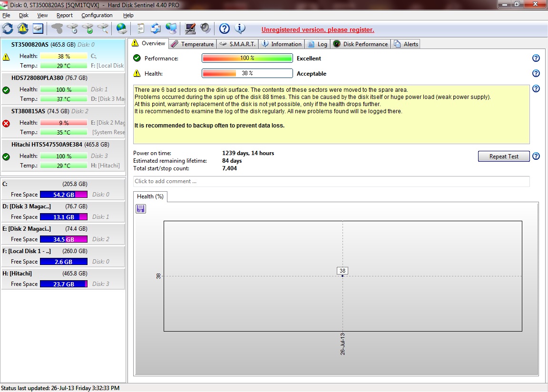
Task: Click the red error icon of ST380815AS disk
Action: click(6, 123)
